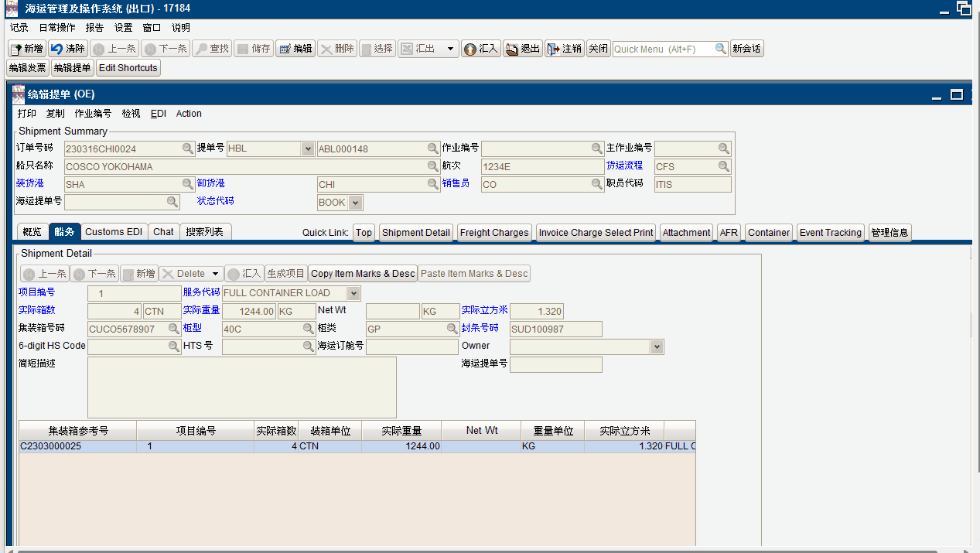Open lookup icon beside 船只名称 field
Screen dimensions: 980x553
(433, 166)
